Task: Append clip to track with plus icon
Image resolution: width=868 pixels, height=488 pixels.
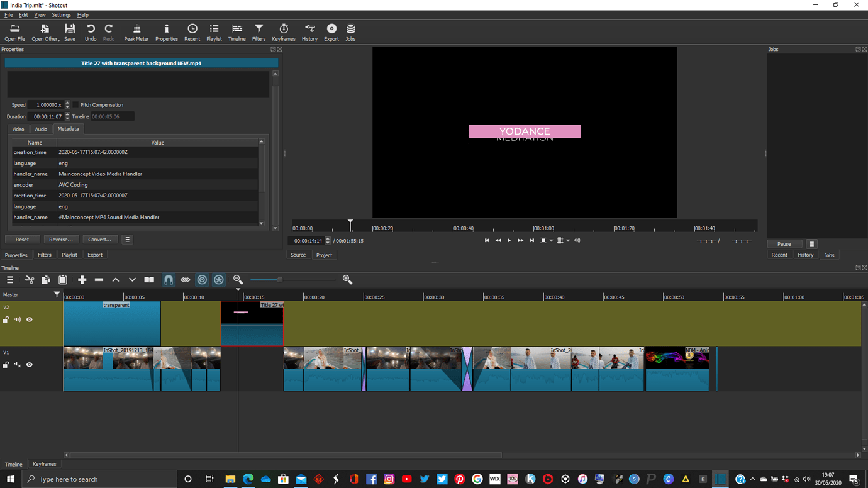Action: tap(82, 280)
